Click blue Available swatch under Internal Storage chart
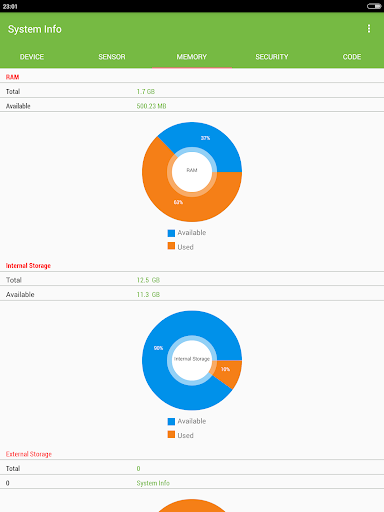The width and height of the screenshot is (384, 512). click(171, 421)
